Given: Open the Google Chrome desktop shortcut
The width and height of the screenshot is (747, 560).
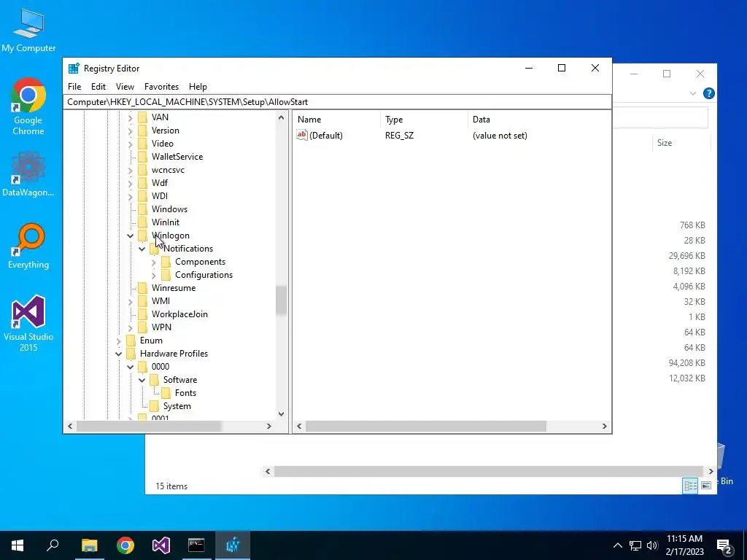Looking at the screenshot, I should pos(28,106).
